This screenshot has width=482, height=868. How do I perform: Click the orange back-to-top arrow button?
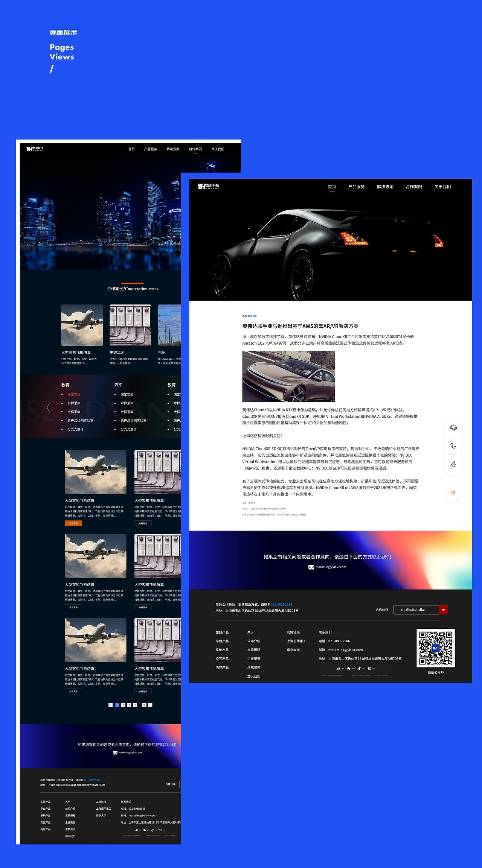[x=453, y=494]
